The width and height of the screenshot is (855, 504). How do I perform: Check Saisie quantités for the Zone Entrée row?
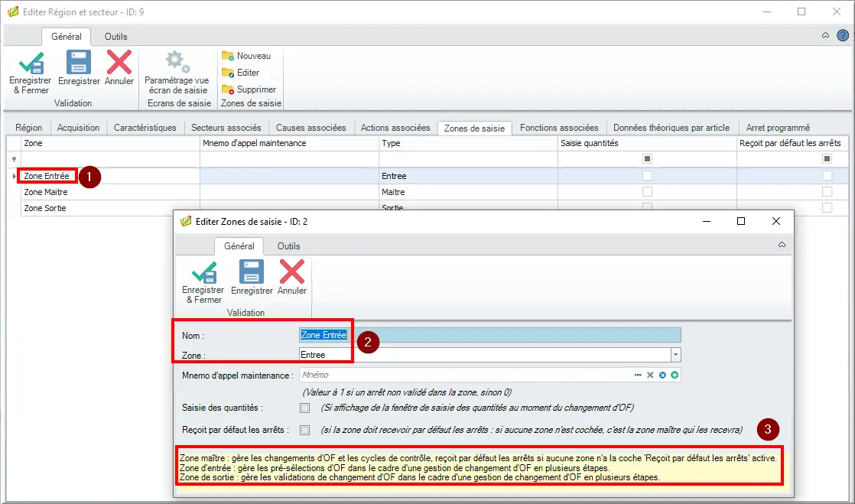647,176
